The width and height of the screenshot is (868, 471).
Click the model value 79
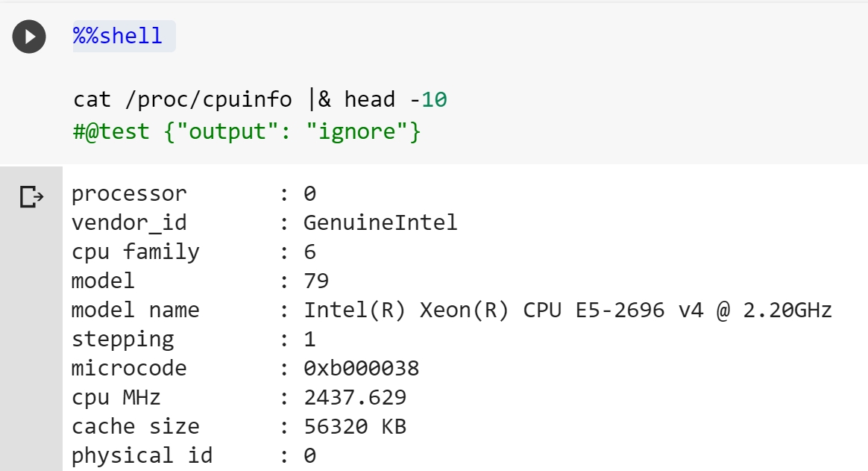click(x=316, y=281)
